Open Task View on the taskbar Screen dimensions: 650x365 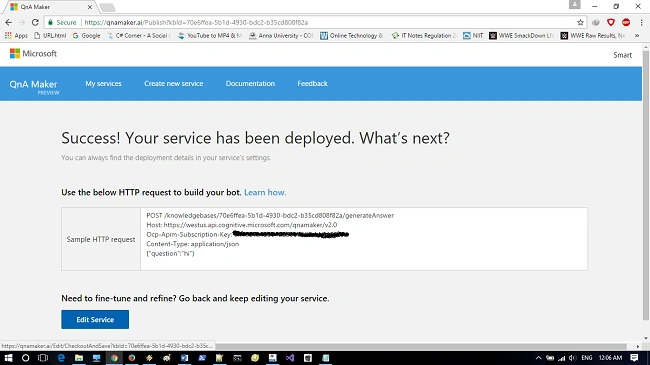pyautogui.click(x=43, y=358)
